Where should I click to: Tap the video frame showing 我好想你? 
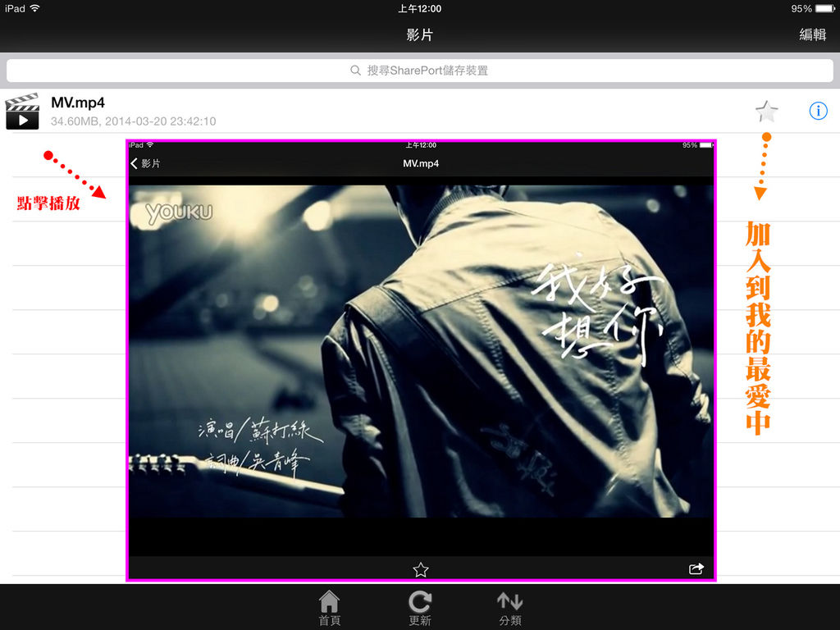(421, 351)
